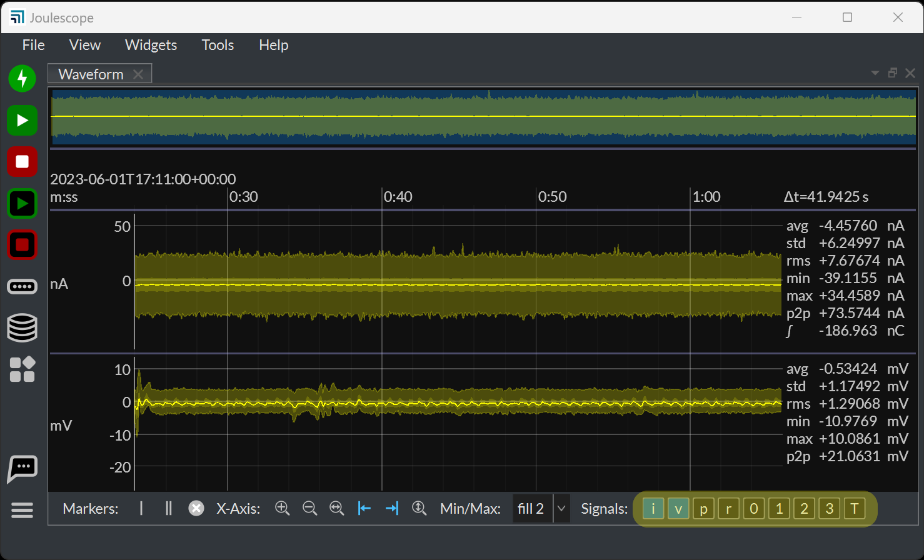Screen dimensions: 924x560
Task: Clear all markers with the X icon
Action: pos(196,509)
